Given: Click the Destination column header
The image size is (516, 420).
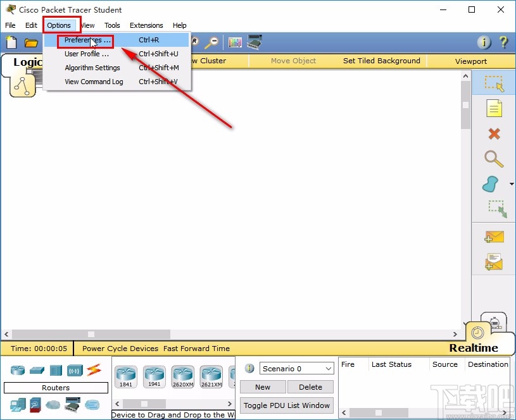Looking at the screenshot, I should [488, 364].
